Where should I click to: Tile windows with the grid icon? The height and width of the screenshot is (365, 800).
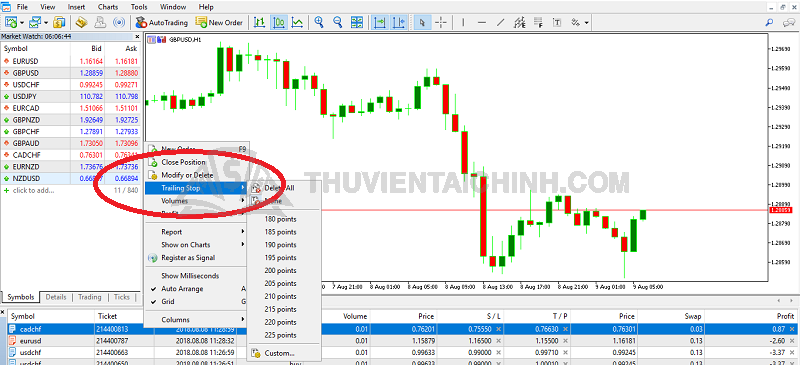pyautogui.click(x=356, y=22)
